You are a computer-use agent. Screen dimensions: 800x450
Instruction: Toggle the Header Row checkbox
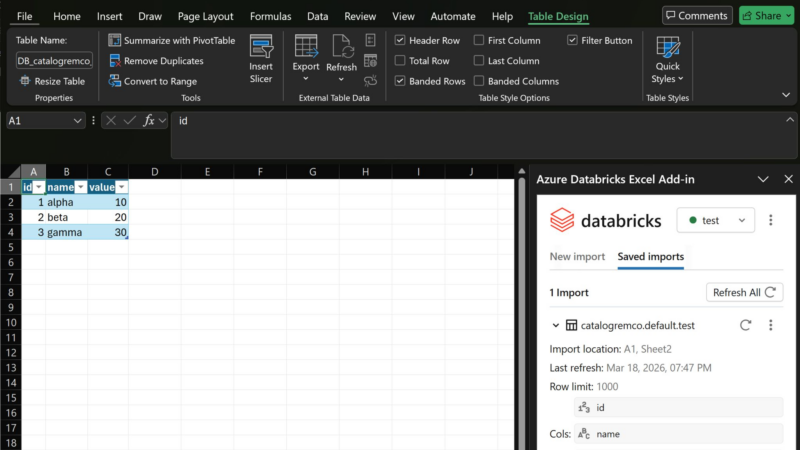tap(400, 40)
